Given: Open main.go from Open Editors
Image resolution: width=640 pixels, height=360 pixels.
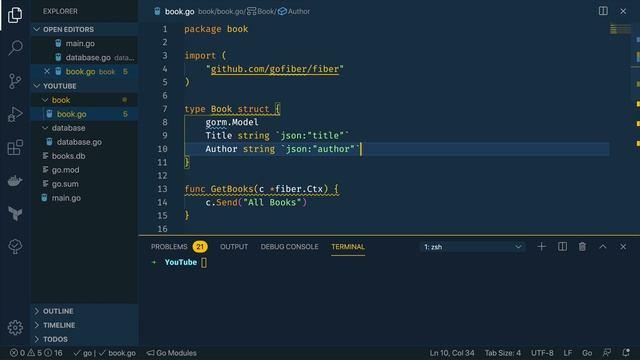Looking at the screenshot, I should (x=84, y=43).
